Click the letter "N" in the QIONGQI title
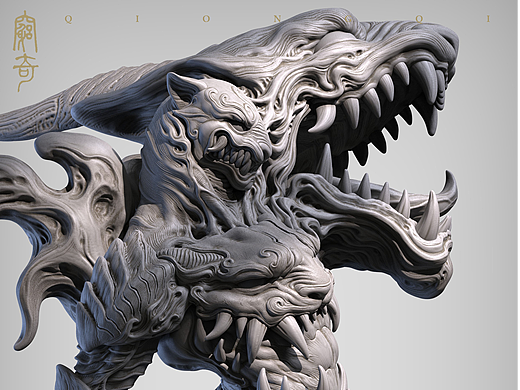Screen dimensions: 520x390 point(277,19)
